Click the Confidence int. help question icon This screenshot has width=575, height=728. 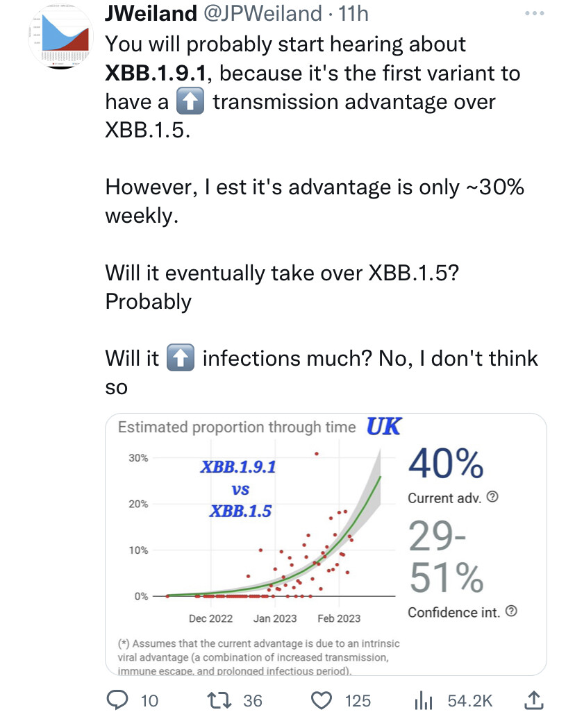point(511,611)
